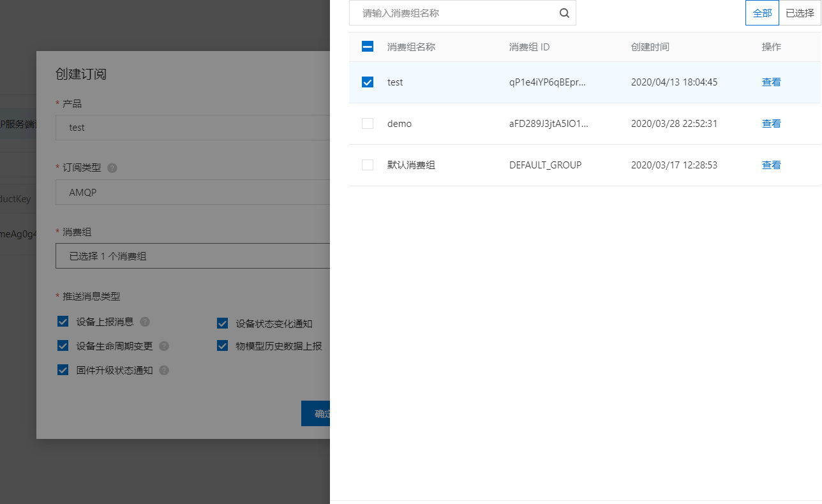Open help icon next to 设备上报消息

[145, 322]
